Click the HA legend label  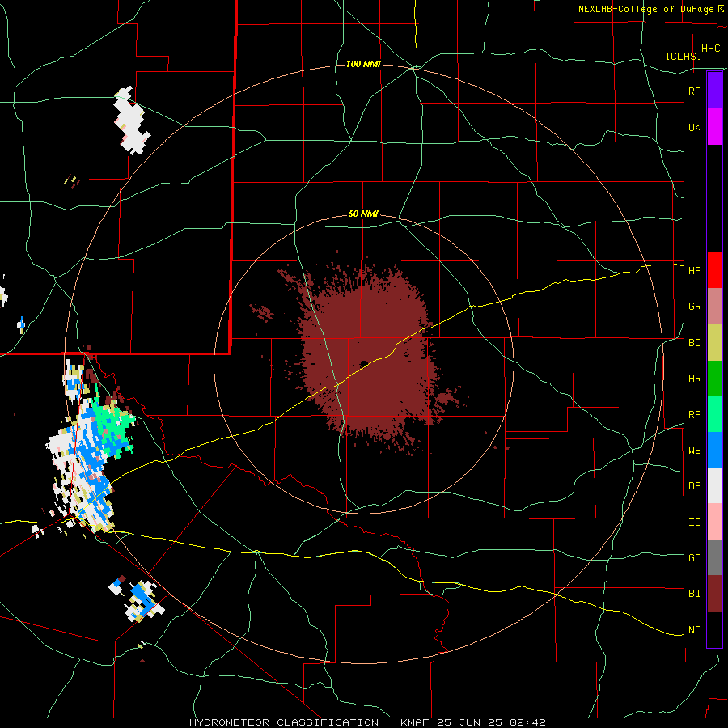click(695, 271)
